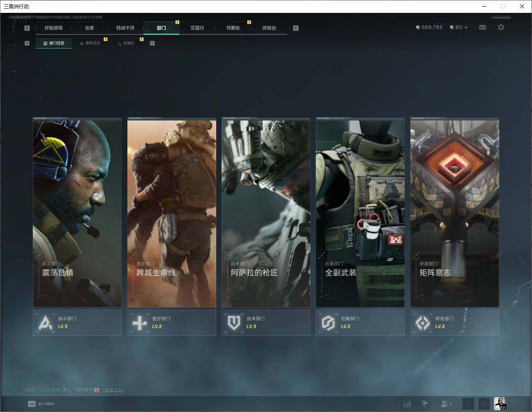
Task: Switch to the 开始游戏 tab
Action: point(54,28)
